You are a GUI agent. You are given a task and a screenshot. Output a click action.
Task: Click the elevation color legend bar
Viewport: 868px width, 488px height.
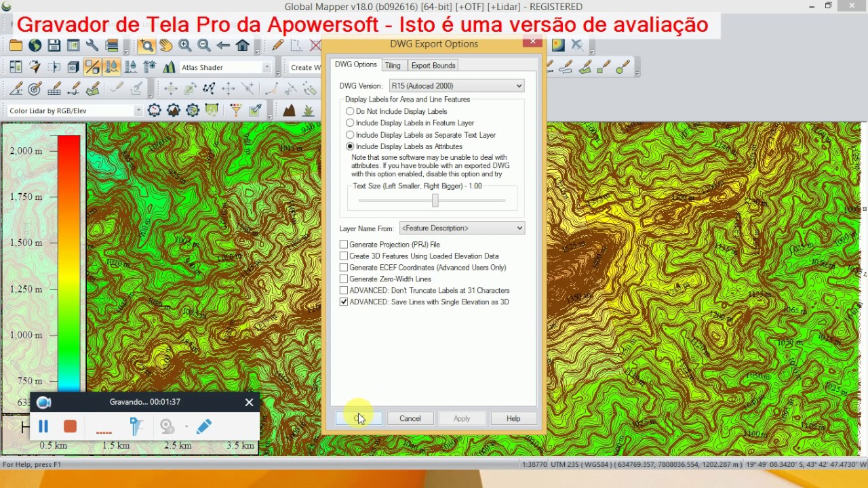68,263
